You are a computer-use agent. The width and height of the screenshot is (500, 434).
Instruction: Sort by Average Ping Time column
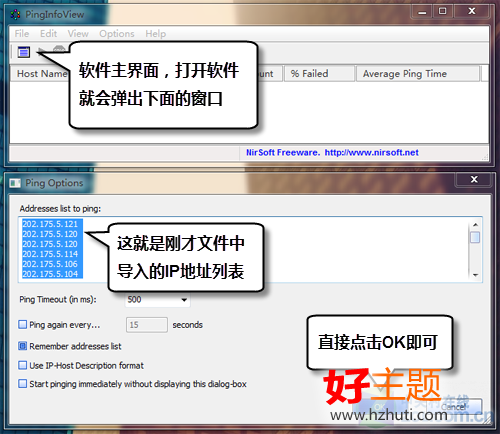click(x=418, y=74)
